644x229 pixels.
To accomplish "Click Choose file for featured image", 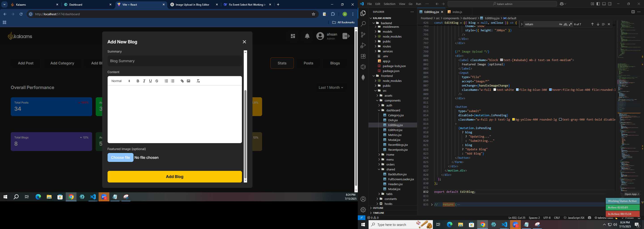I will (x=120, y=157).
